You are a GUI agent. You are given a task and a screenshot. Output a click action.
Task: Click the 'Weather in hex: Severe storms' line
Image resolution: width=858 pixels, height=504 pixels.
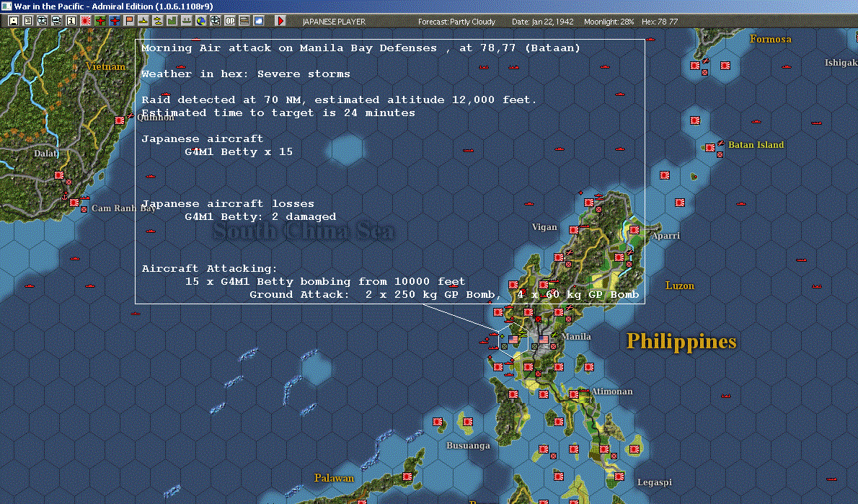246,74
